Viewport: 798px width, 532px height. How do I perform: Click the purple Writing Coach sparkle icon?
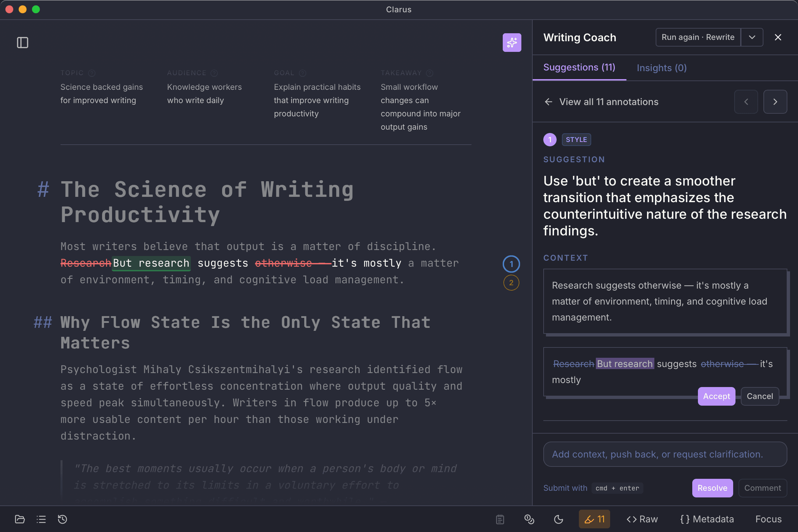(512, 43)
